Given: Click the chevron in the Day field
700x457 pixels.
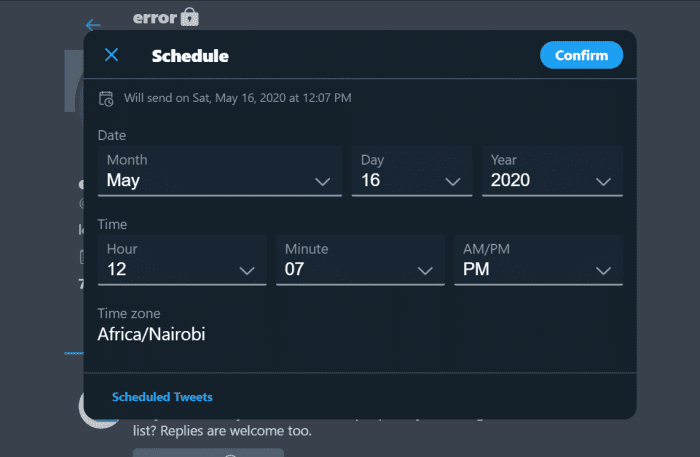Looking at the screenshot, I should pyautogui.click(x=453, y=182).
